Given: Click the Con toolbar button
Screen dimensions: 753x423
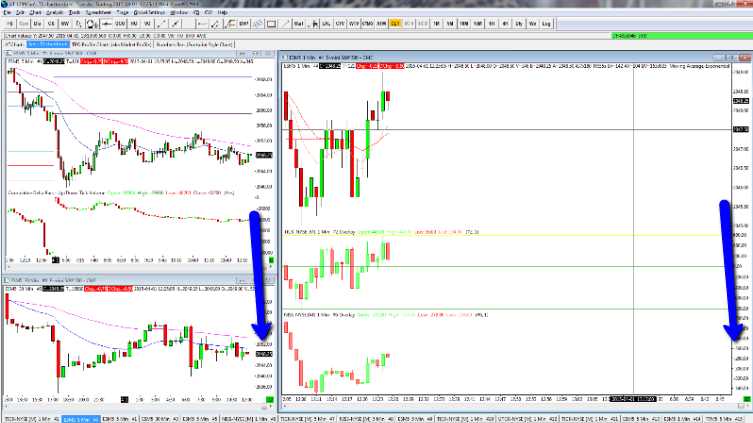Looking at the screenshot, I should pos(24,24).
